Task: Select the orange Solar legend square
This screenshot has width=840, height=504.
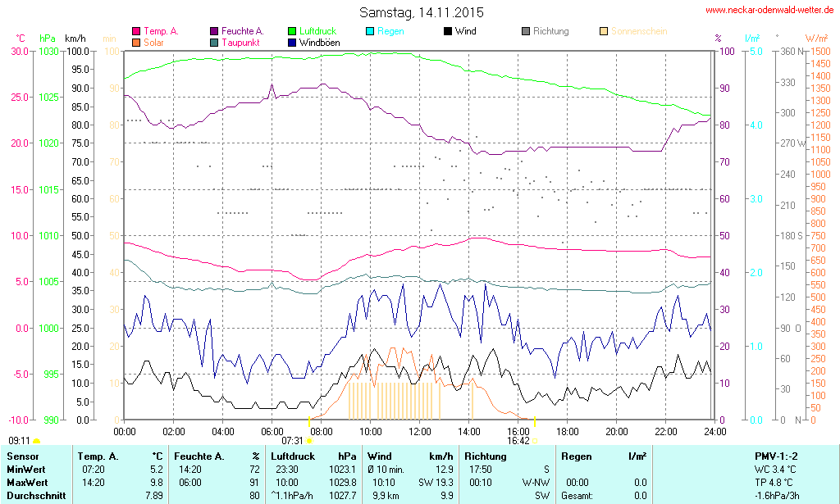Action: 136,42
